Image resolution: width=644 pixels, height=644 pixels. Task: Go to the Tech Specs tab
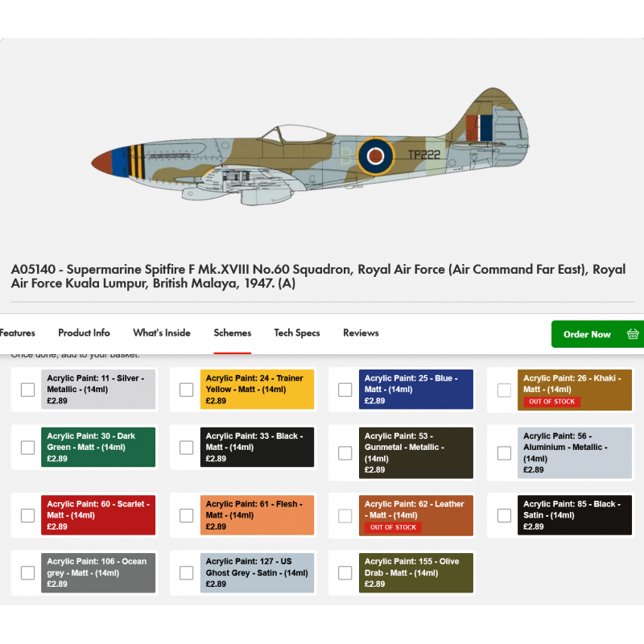297,332
